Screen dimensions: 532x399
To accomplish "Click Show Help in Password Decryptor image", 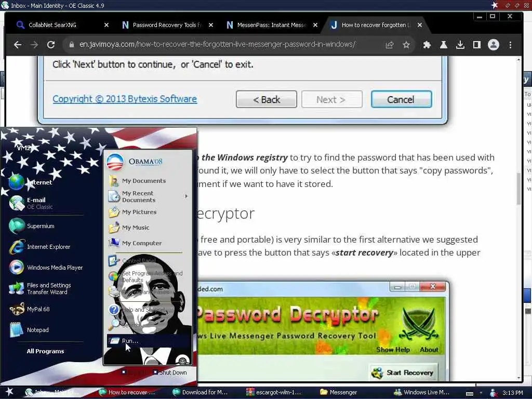I will (x=393, y=350).
